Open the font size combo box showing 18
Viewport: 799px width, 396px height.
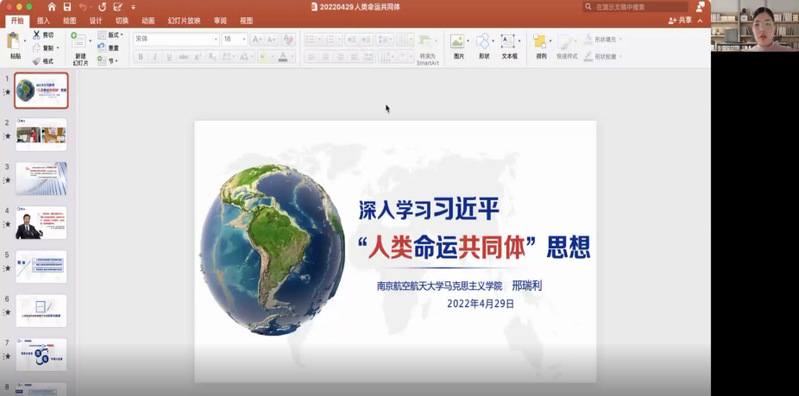(234, 39)
